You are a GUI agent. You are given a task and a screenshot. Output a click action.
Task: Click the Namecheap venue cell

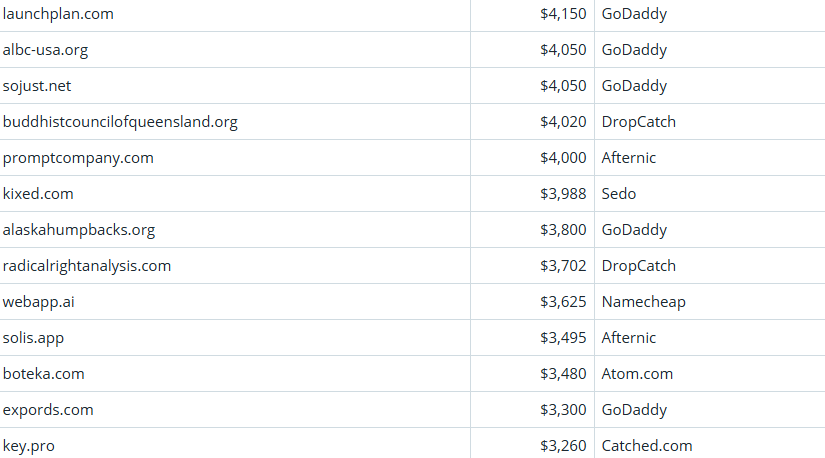pos(643,302)
